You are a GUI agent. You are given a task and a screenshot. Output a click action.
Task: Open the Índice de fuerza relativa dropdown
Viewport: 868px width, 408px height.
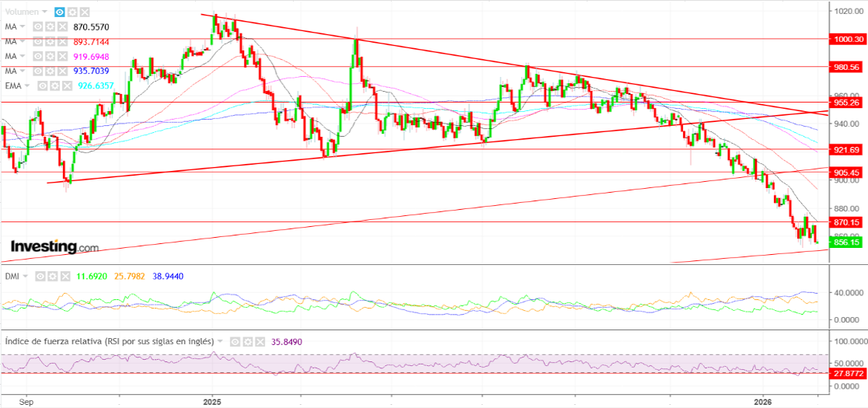[x=221, y=341]
